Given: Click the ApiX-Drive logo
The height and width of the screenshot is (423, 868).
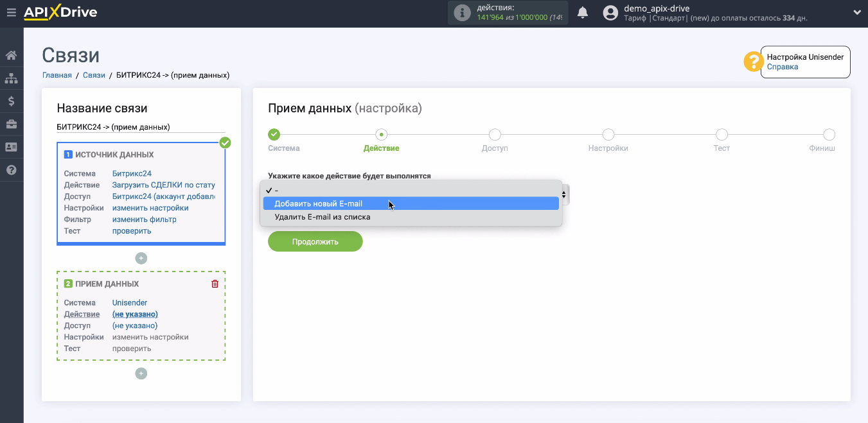Looking at the screenshot, I should pyautogui.click(x=60, y=12).
